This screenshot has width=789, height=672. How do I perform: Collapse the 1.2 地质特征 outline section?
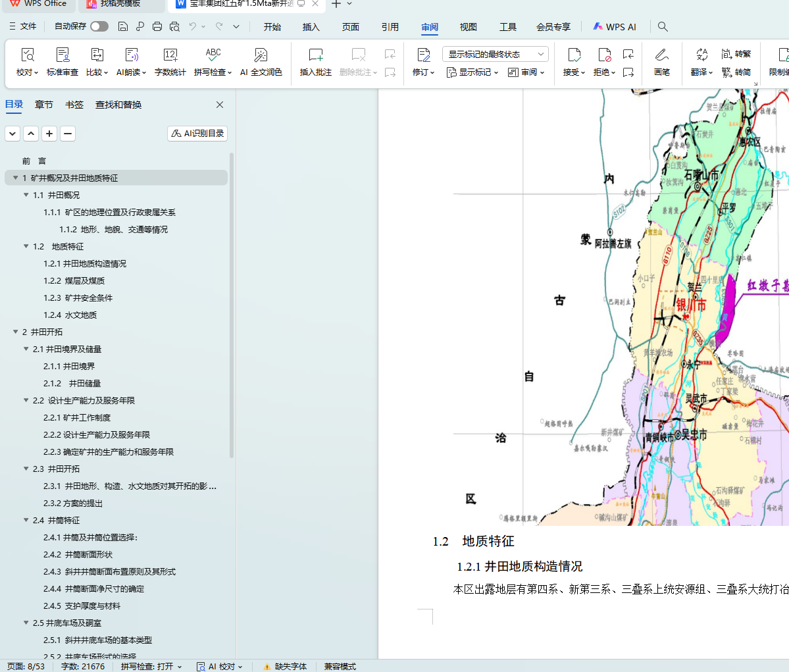(26, 247)
